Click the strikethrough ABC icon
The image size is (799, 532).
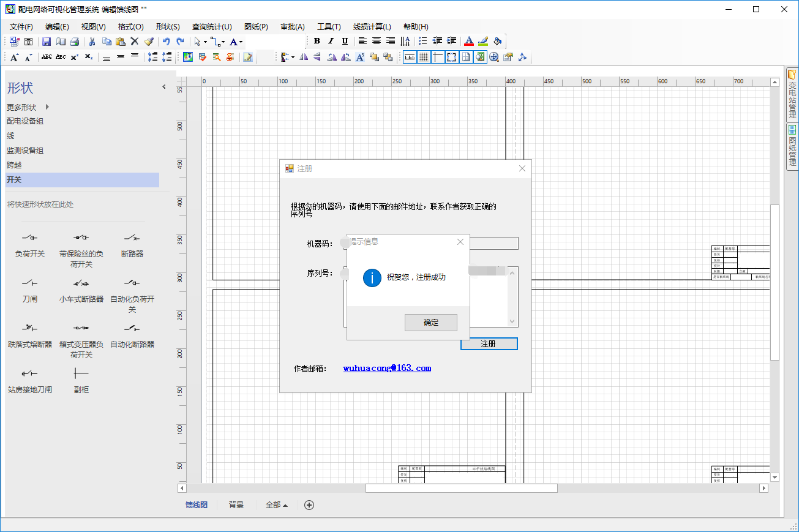point(47,57)
